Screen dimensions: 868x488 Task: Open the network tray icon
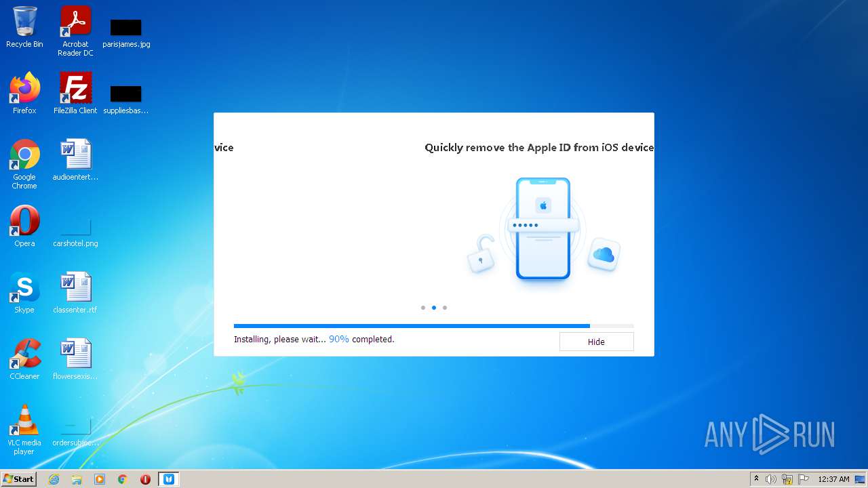(x=787, y=479)
